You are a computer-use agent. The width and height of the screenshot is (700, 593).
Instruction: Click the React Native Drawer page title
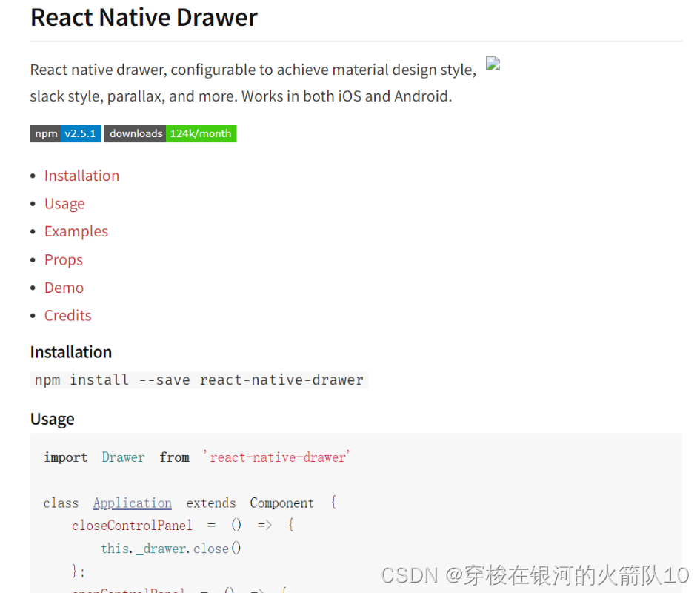(144, 18)
